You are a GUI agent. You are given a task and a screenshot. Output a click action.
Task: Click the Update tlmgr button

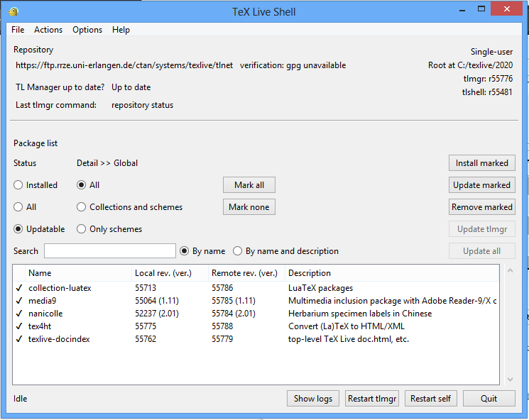(481, 229)
